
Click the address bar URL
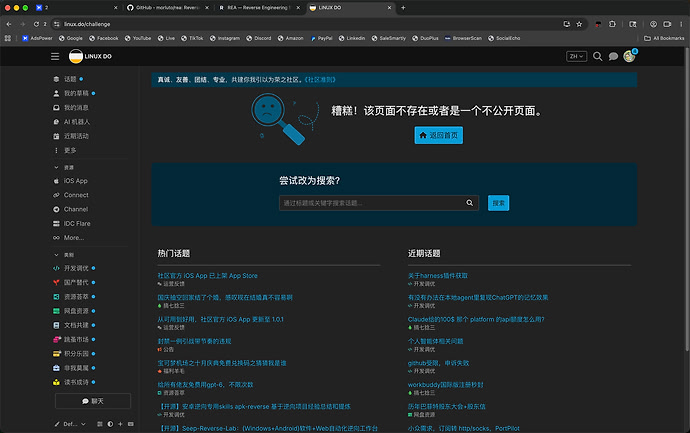87,24
